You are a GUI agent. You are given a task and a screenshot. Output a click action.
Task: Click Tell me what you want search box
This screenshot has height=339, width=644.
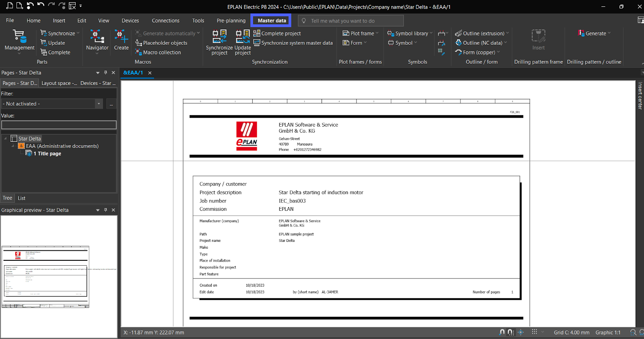(351, 21)
